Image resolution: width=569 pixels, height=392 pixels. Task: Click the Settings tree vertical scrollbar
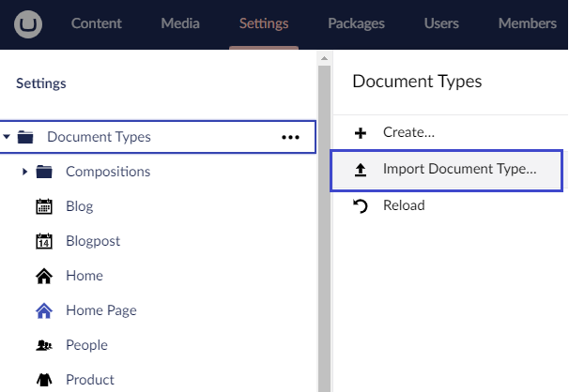(x=325, y=228)
